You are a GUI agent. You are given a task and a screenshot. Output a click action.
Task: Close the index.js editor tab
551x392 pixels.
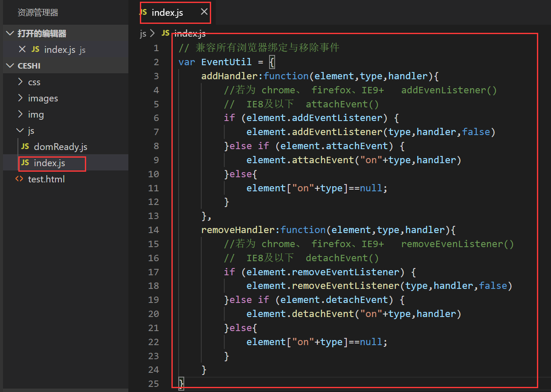[204, 12]
